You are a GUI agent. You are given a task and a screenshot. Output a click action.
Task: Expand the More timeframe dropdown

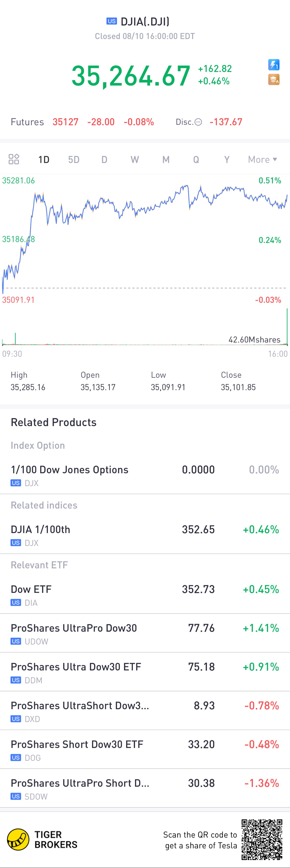[262, 159]
